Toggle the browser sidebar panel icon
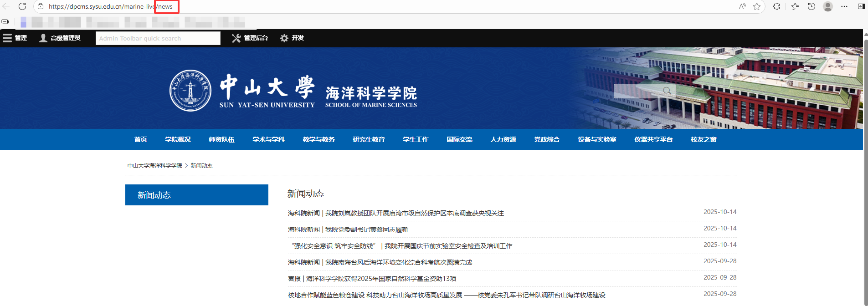868x306 pixels. click(861, 6)
